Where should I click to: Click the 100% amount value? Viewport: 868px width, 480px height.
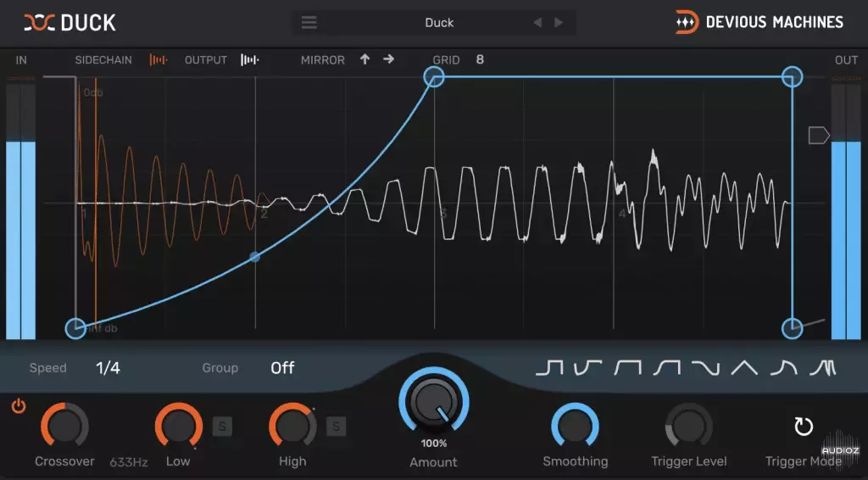434,444
